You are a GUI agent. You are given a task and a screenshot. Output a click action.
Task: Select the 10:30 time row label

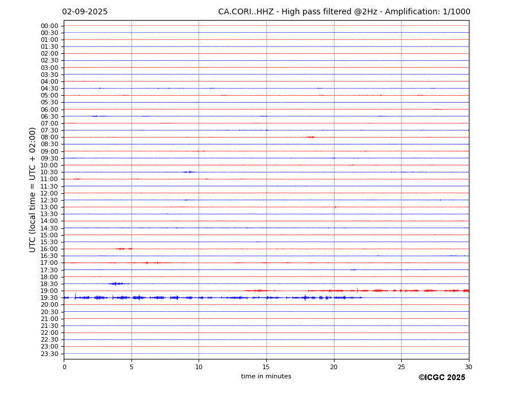click(49, 172)
